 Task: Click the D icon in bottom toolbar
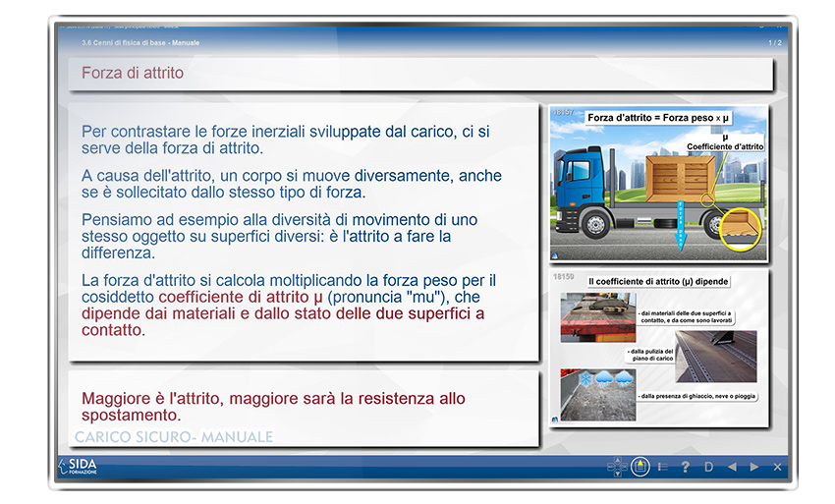click(708, 467)
